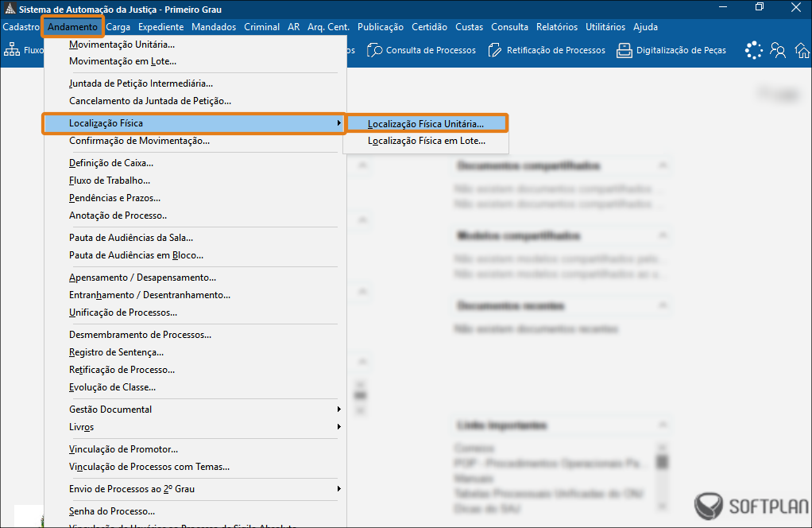
Task: Collapse the Modelos compartilhados panel
Action: click(663, 235)
